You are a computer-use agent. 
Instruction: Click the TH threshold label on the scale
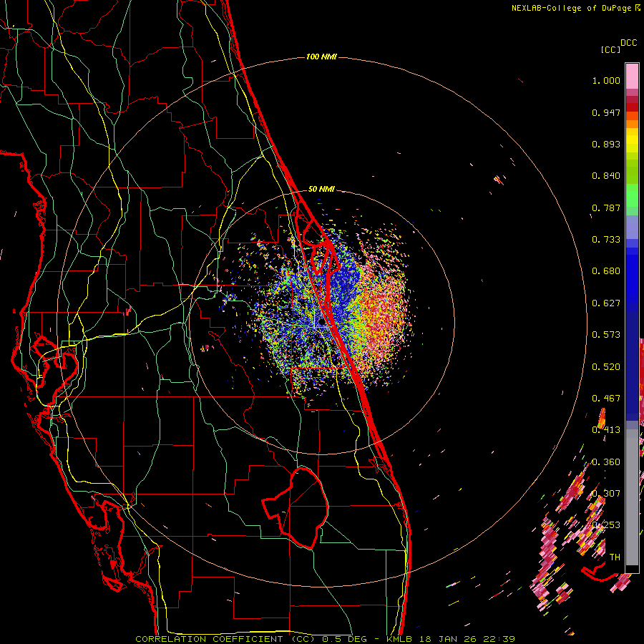[615, 557]
